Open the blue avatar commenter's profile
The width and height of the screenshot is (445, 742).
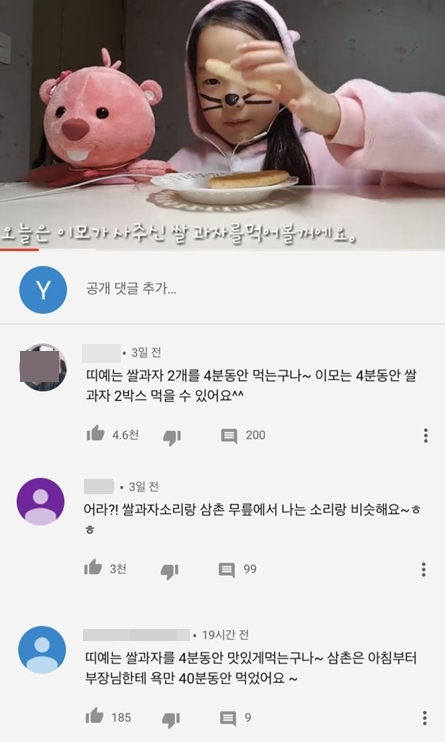[x=42, y=649]
